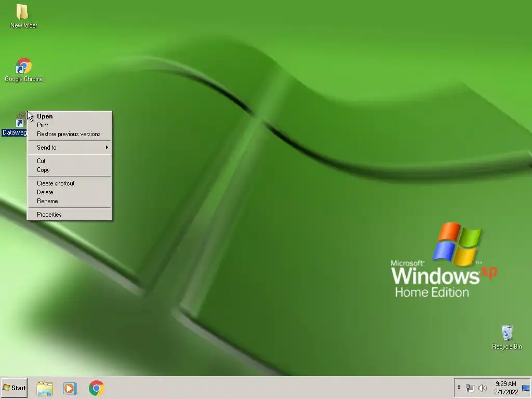Select the Google Chrome desktop shortcut

[x=23, y=70]
